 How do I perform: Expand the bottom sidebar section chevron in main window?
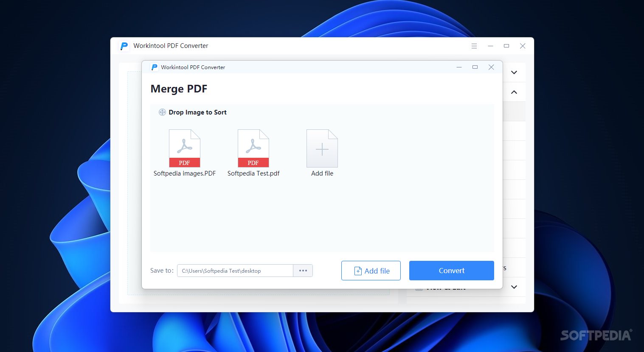click(514, 287)
